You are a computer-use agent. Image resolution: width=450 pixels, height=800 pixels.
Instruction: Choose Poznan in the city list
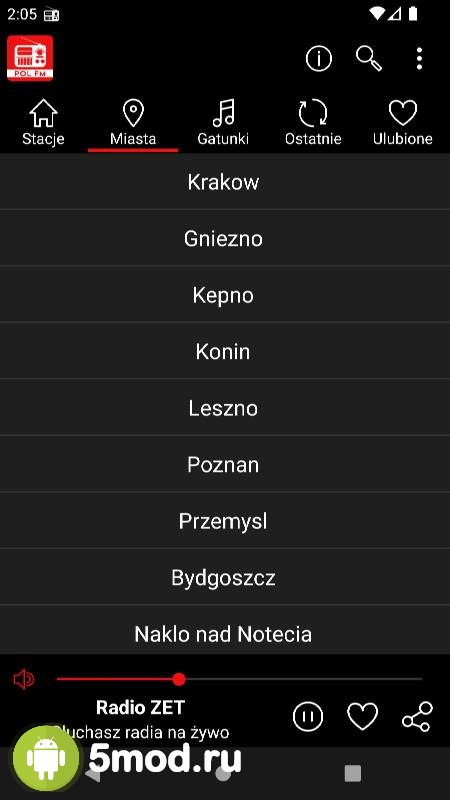click(225, 464)
